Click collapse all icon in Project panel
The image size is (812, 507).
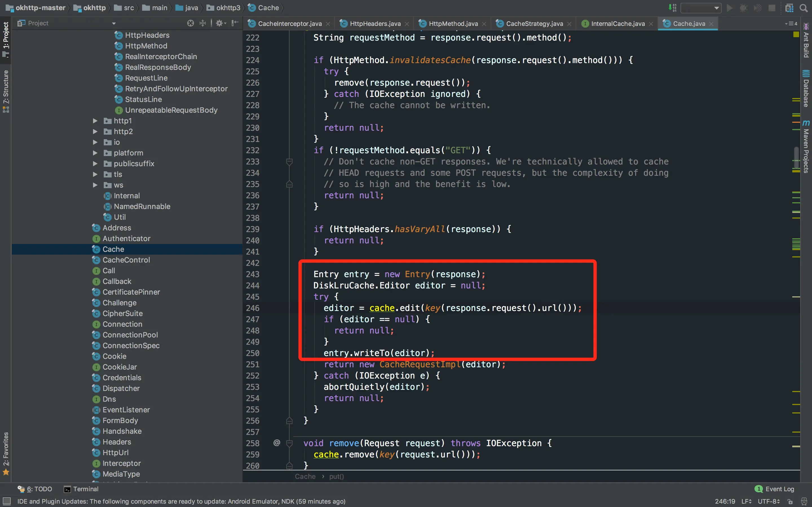click(x=203, y=23)
